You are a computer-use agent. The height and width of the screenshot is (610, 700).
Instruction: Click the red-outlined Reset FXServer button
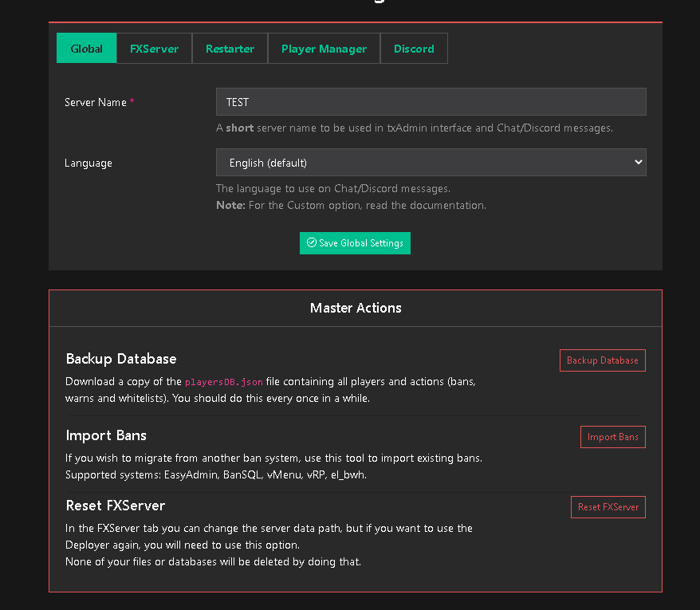[608, 507]
